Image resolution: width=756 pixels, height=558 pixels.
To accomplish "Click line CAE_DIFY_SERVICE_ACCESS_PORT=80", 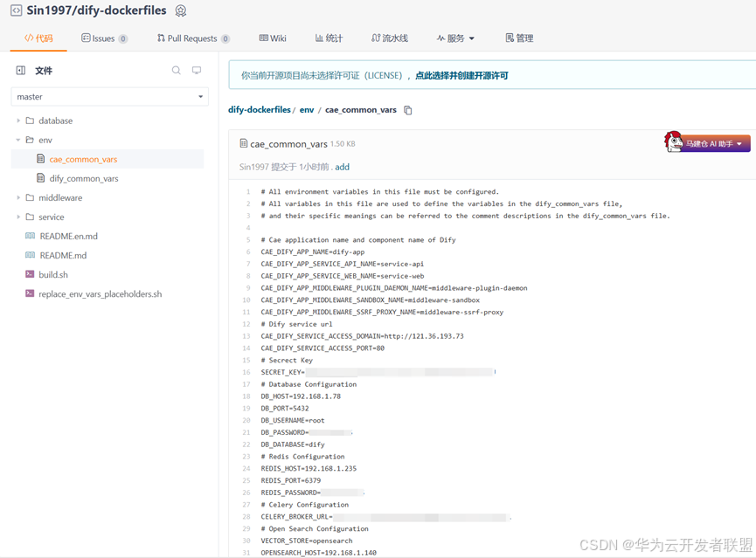I will coord(323,348).
